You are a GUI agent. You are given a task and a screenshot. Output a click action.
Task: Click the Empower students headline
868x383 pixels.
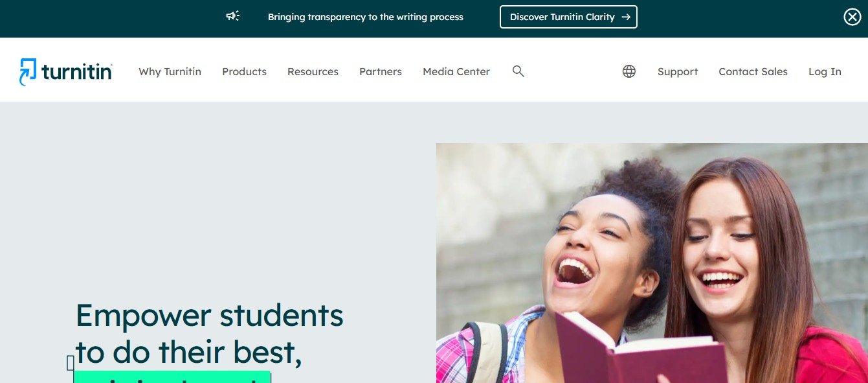pyautogui.click(x=210, y=334)
